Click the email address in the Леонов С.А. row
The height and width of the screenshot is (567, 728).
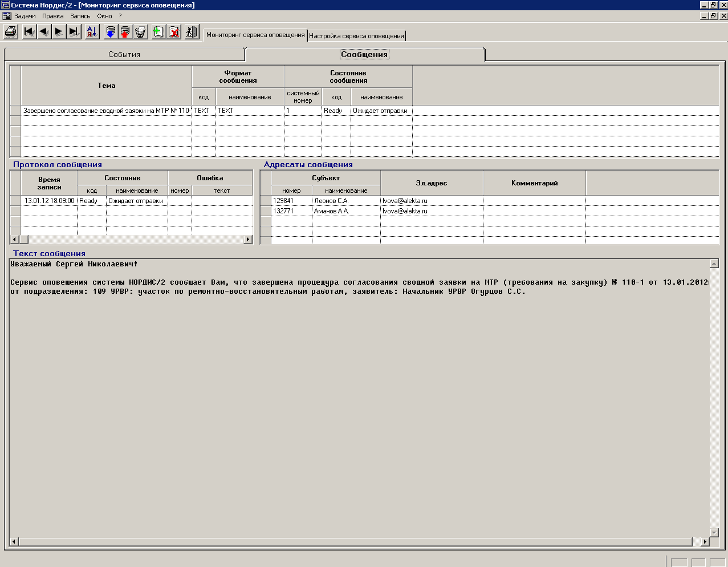click(x=432, y=201)
